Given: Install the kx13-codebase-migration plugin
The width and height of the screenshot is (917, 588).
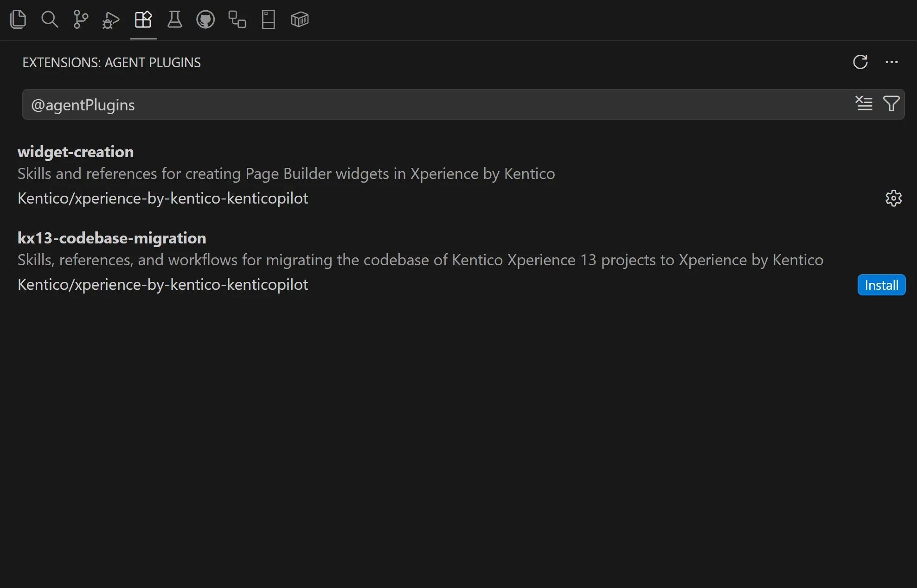Looking at the screenshot, I should (881, 285).
